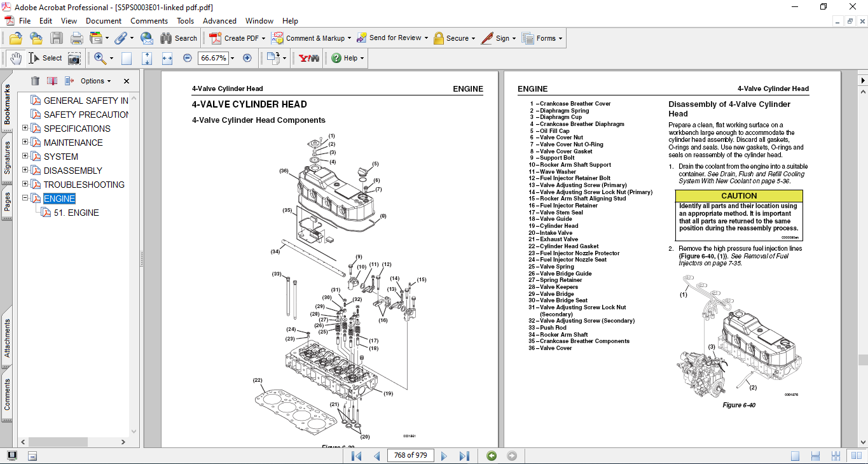Open the zoom percentage dropdown

[232, 58]
